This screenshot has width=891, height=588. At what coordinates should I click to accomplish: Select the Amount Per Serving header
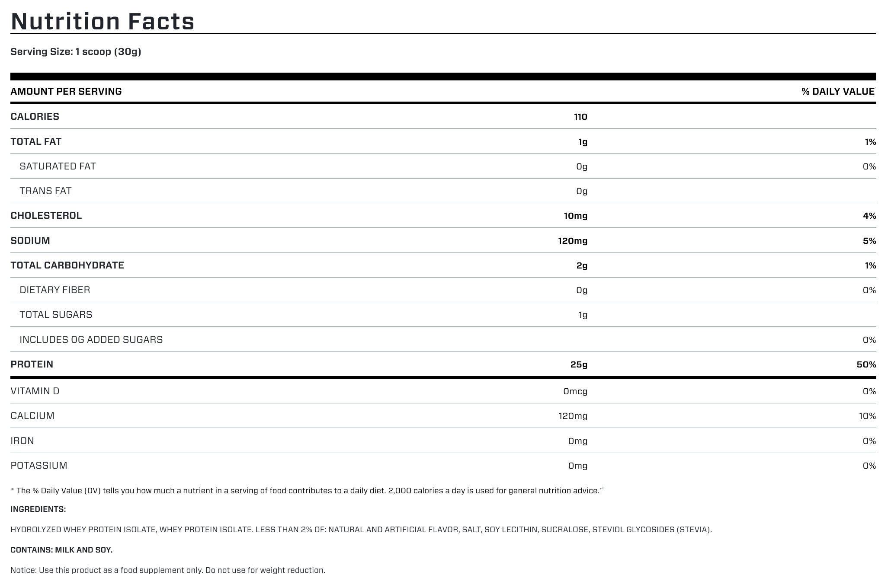pos(66,92)
